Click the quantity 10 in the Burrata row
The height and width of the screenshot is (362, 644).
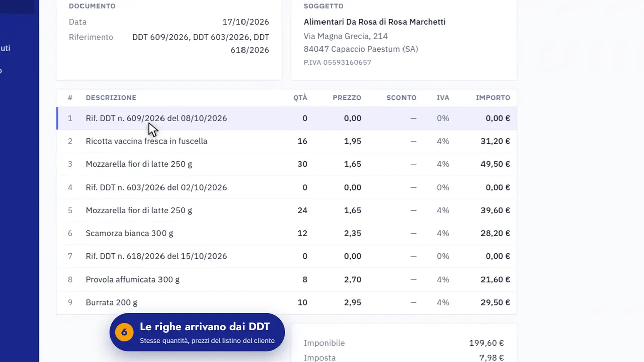pyautogui.click(x=302, y=303)
